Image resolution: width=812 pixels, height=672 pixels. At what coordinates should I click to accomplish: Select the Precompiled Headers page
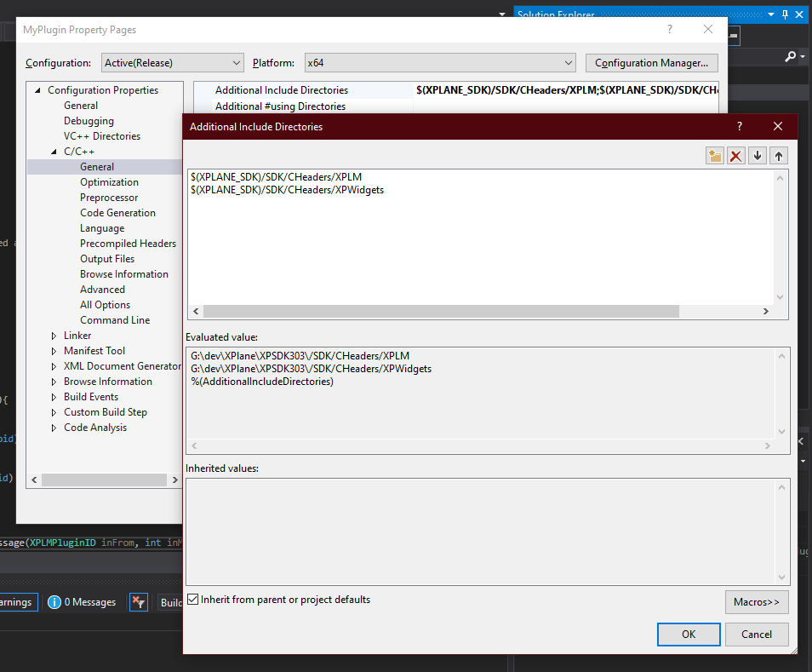129,243
